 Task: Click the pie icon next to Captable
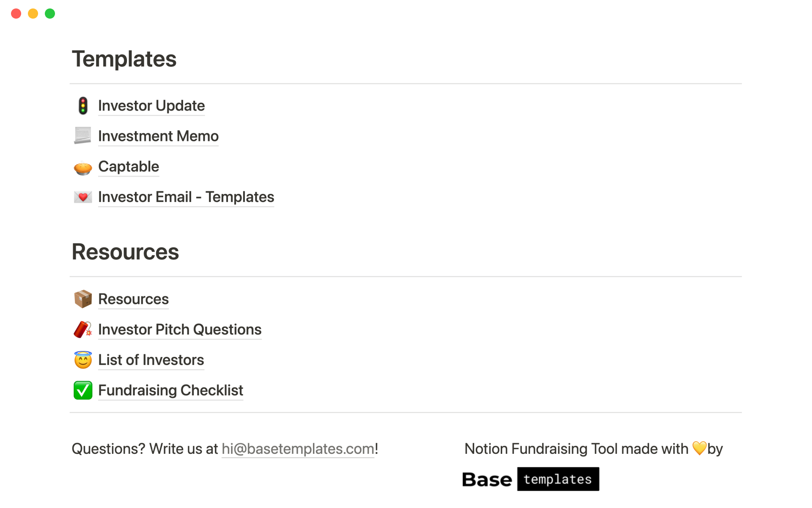click(83, 168)
